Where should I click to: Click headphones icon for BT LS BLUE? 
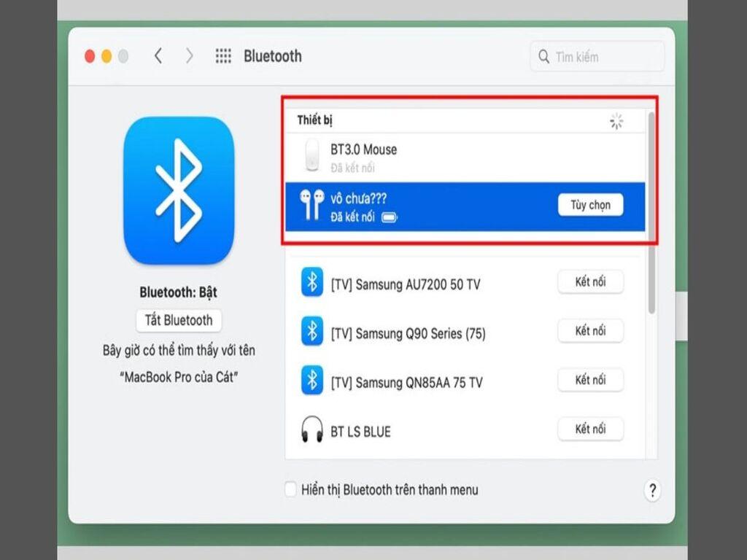click(312, 430)
